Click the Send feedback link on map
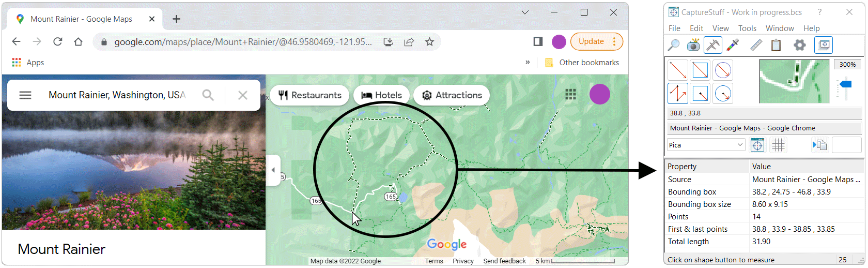This screenshot has width=868, height=268. [504, 261]
